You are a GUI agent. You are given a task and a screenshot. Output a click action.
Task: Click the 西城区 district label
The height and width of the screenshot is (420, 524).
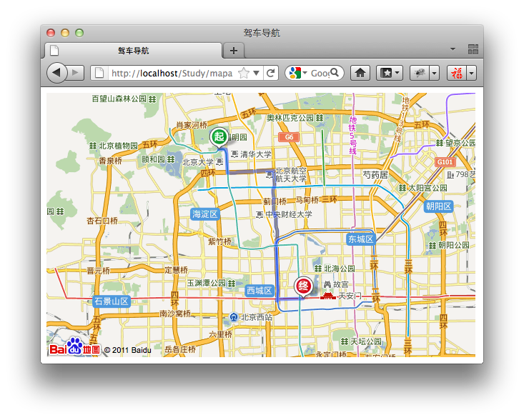point(259,291)
